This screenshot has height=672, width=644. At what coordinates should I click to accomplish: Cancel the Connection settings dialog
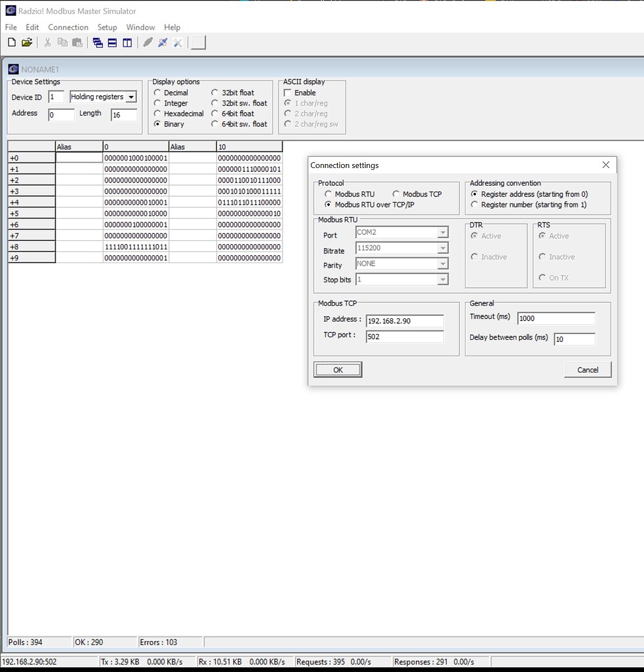coord(587,369)
